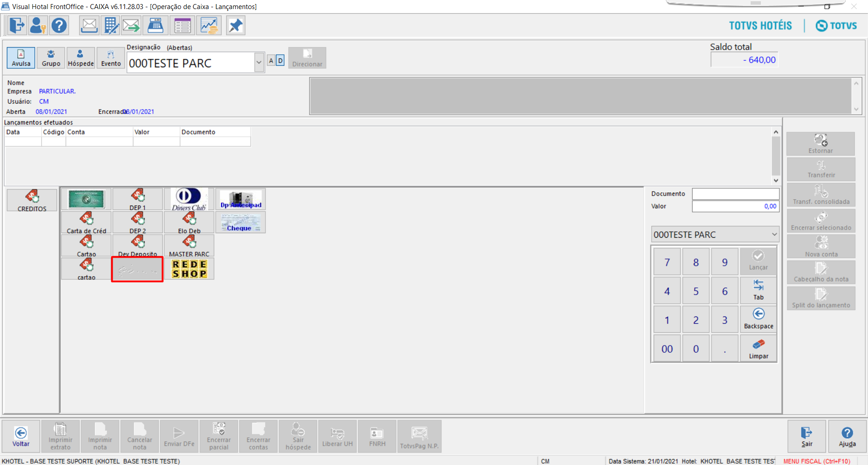868x465 pixels.
Task: Choose the Diners Club payment type
Action: [x=189, y=199]
